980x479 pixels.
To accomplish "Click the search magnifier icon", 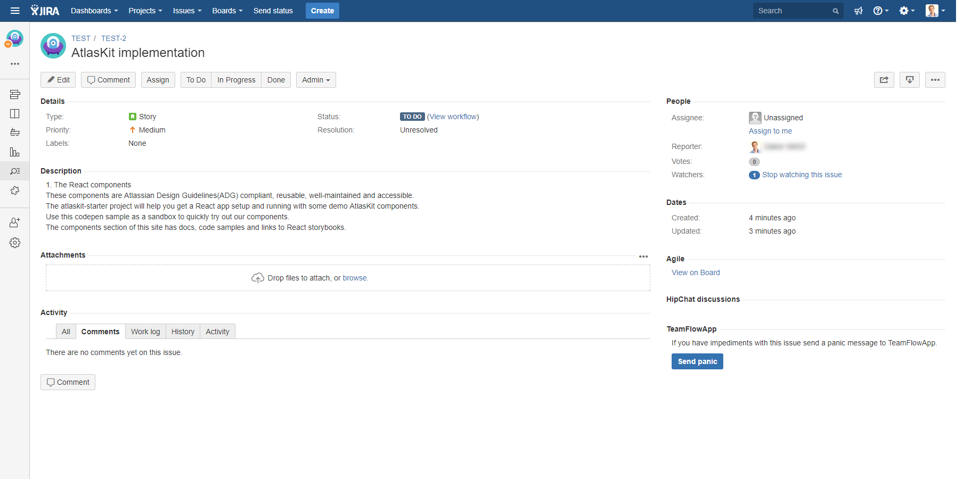I will pyautogui.click(x=836, y=11).
